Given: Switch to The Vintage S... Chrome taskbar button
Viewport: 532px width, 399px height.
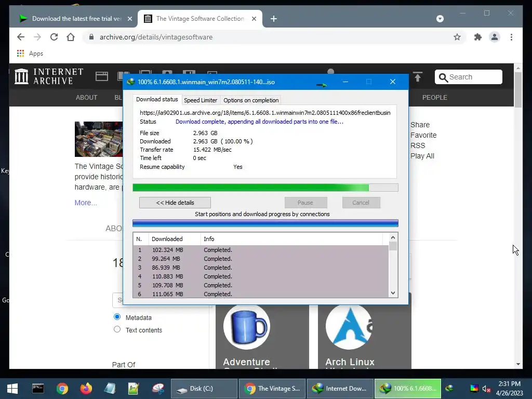Looking at the screenshot, I should tap(272, 389).
